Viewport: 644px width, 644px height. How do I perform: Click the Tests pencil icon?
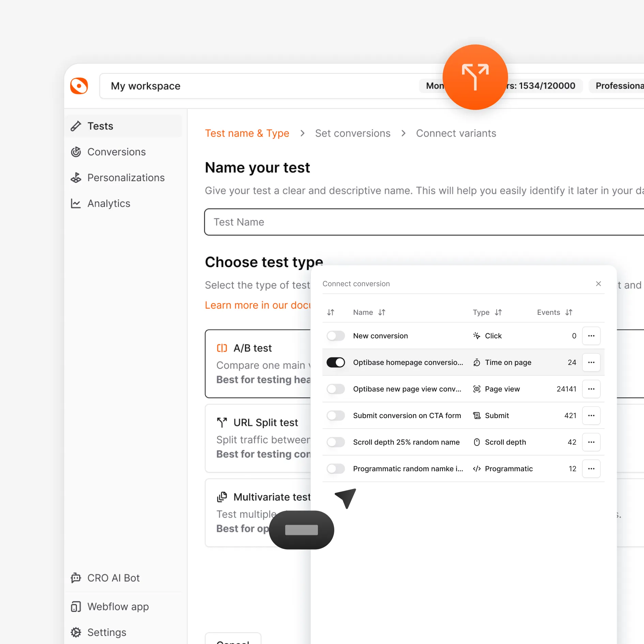pos(76,126)
